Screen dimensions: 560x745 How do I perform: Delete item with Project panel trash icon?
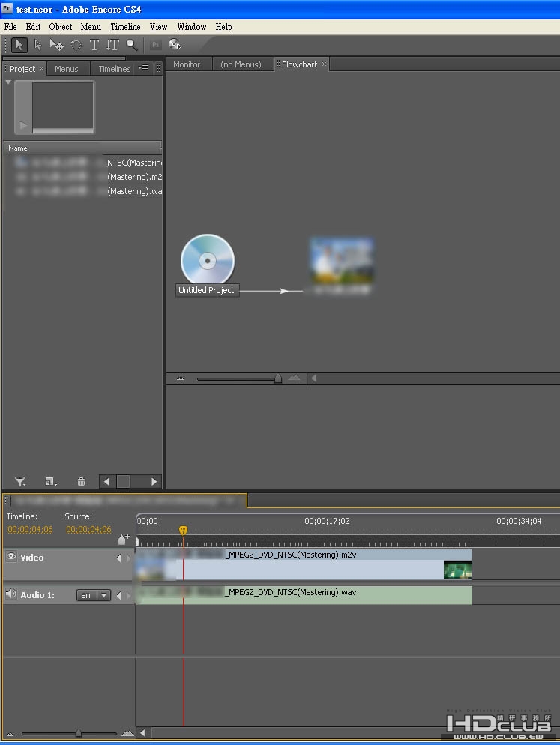(82, 482)
